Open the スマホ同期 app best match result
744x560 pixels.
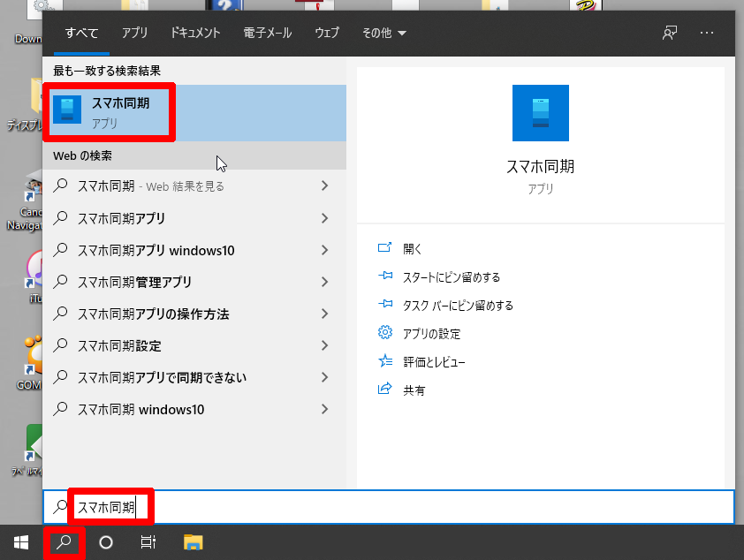194,113
